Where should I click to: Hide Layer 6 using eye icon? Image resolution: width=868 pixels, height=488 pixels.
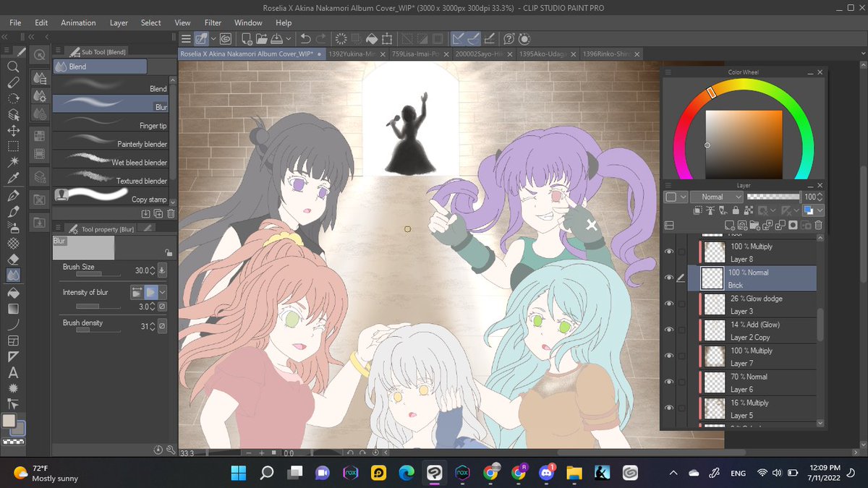(669, 382)
